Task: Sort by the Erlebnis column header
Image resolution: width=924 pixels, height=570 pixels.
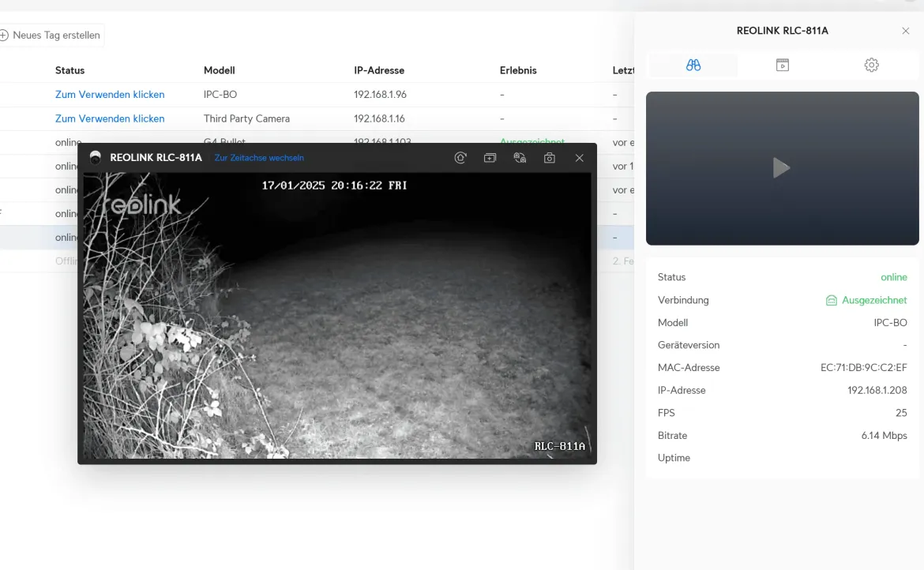Action: pyautogui.click(x=518, y=70)
